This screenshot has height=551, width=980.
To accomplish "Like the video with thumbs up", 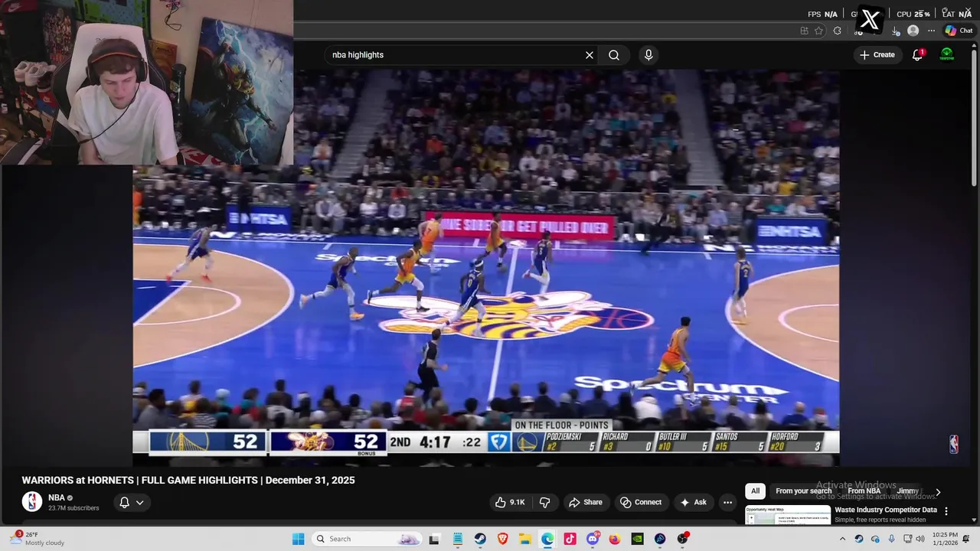I will click(x=510, y=502).
